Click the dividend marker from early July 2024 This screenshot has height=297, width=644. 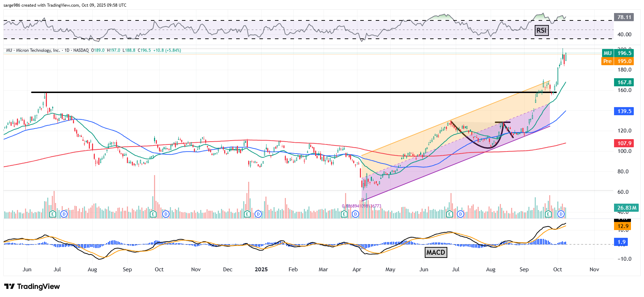64,214
